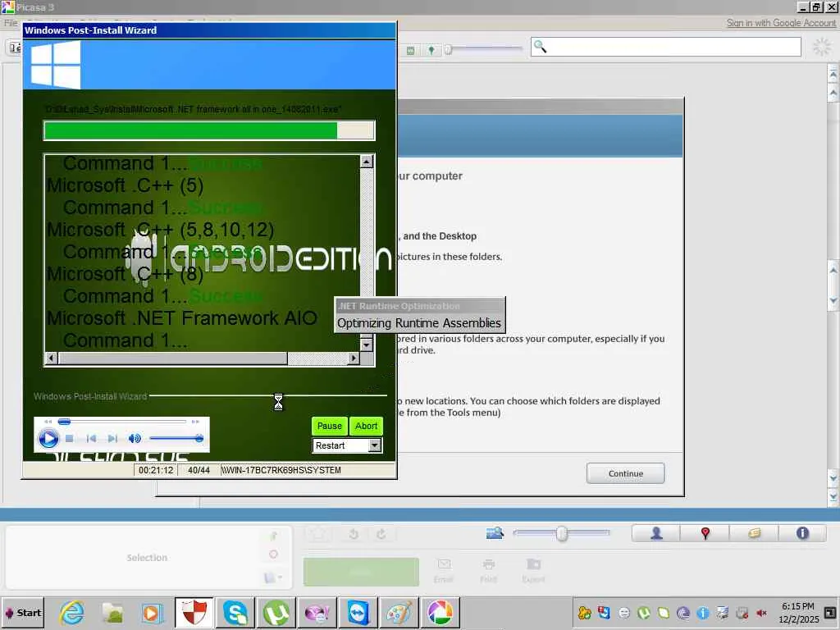Click the 00:21:12 elapsed time in status bar

coord(156,470)
